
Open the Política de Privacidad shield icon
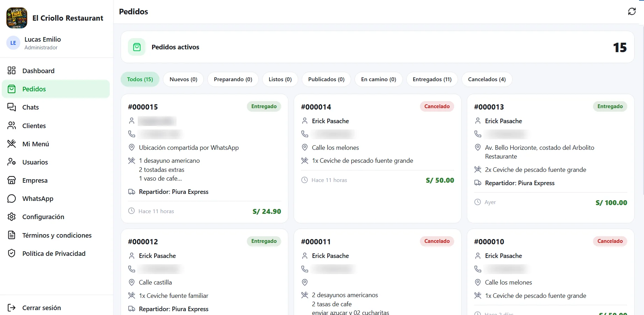12,253
